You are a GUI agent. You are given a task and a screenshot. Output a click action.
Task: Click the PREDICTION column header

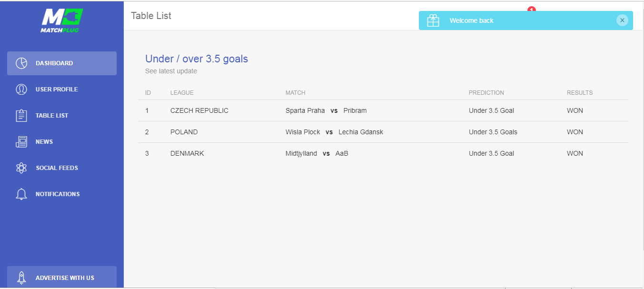coord(486,93)
